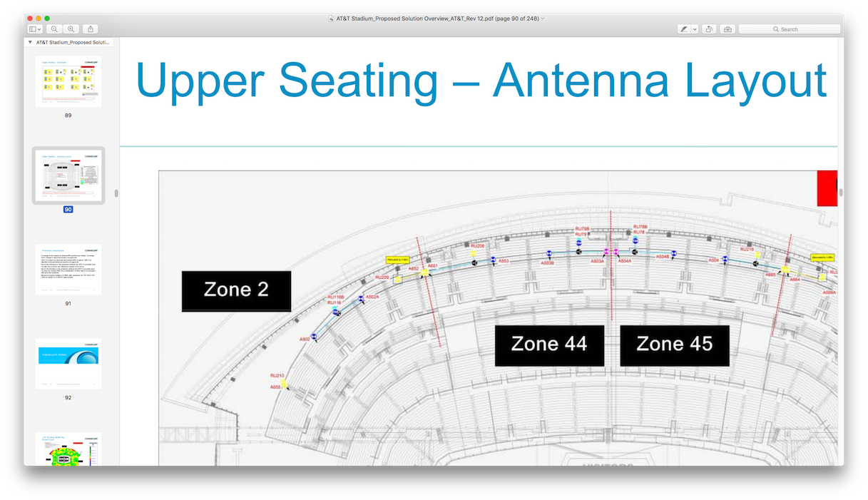Click the Rotate page button

coord(710,29)
